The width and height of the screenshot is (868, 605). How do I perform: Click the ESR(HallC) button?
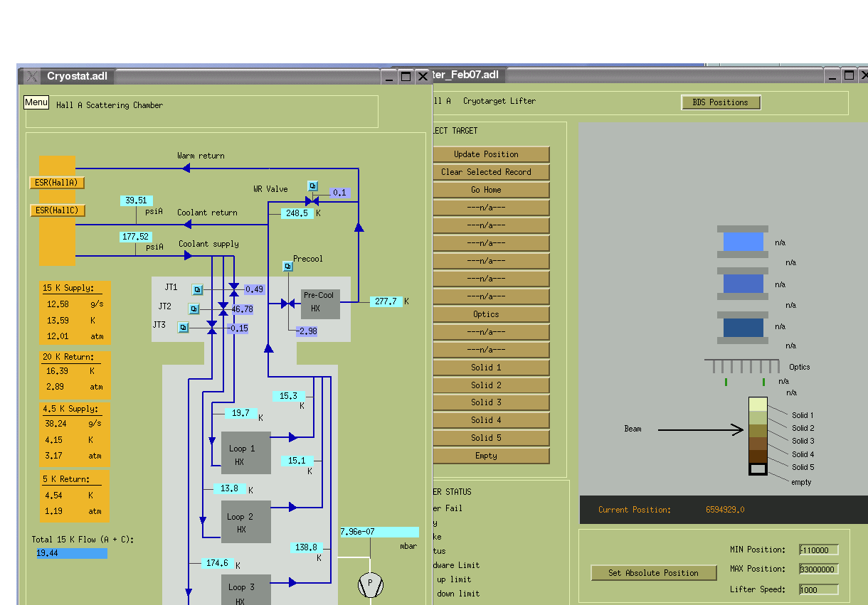(58, 210)
